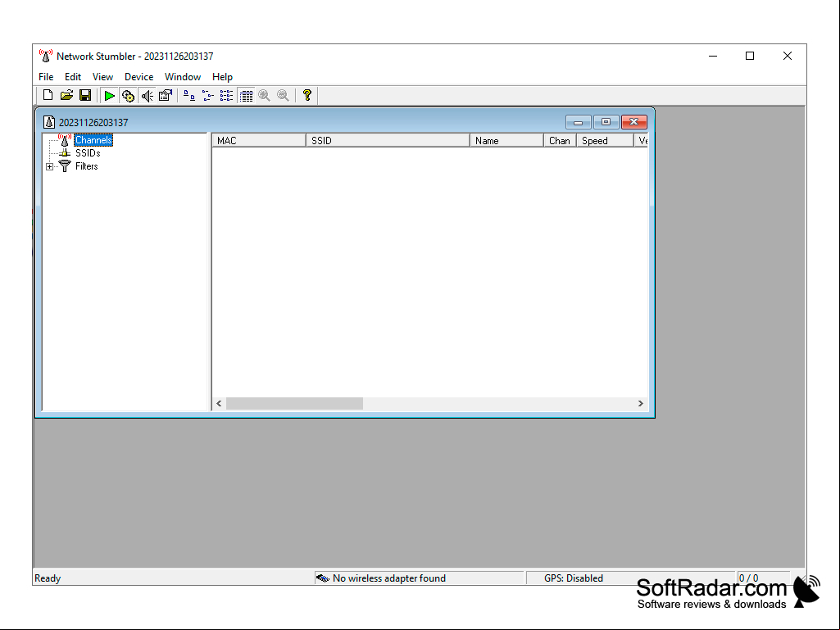Sort by Name column header
840x630 pixels.
[x=506, y=140]
